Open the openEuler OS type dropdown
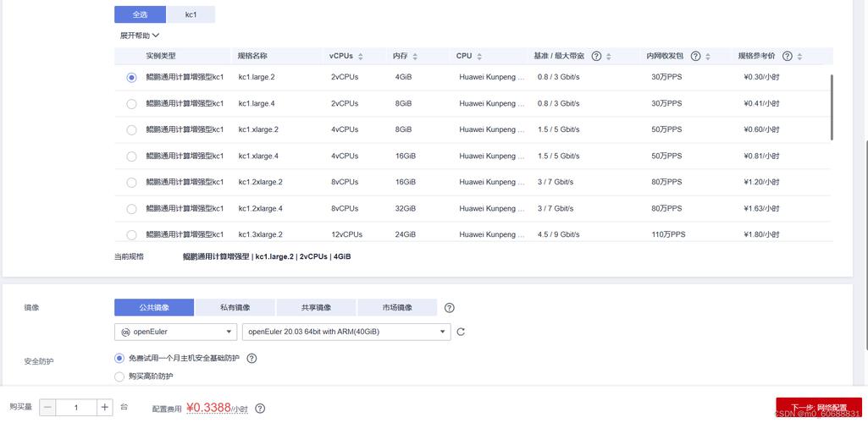Viewport: 868px width, 423px height. 175,332
